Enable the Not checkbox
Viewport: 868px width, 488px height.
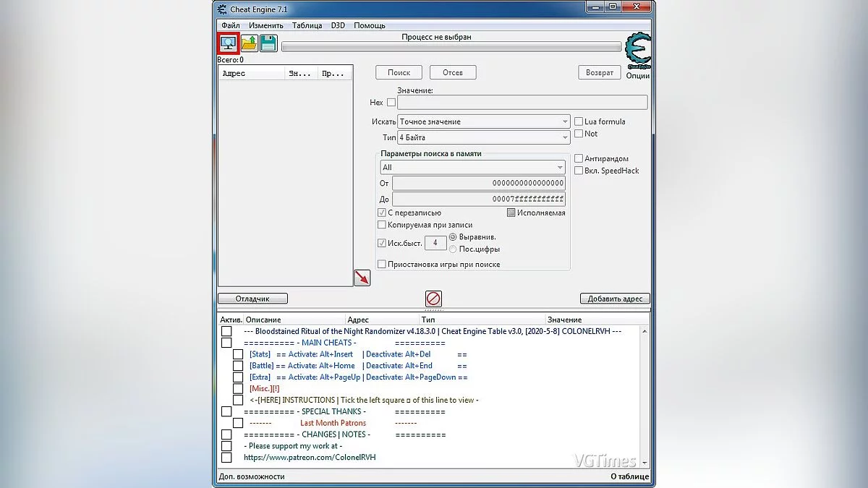coord(579,134)
